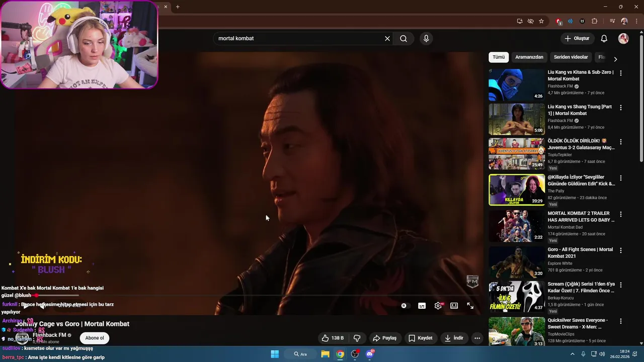Open options for Quicksilver Saves Everyone video
The height and width of the screenshot is (362, 644).
(620, 321)
